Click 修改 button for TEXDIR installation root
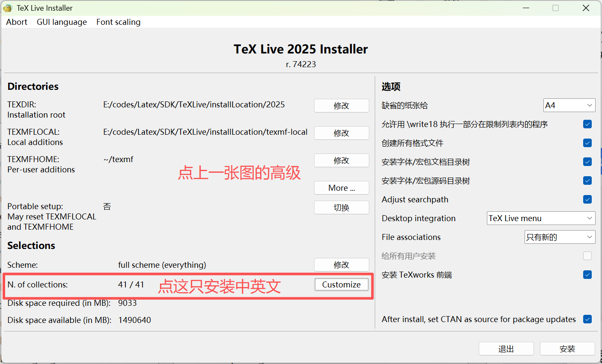The height and width of the screenshot is (364, 602). point(341,106)
